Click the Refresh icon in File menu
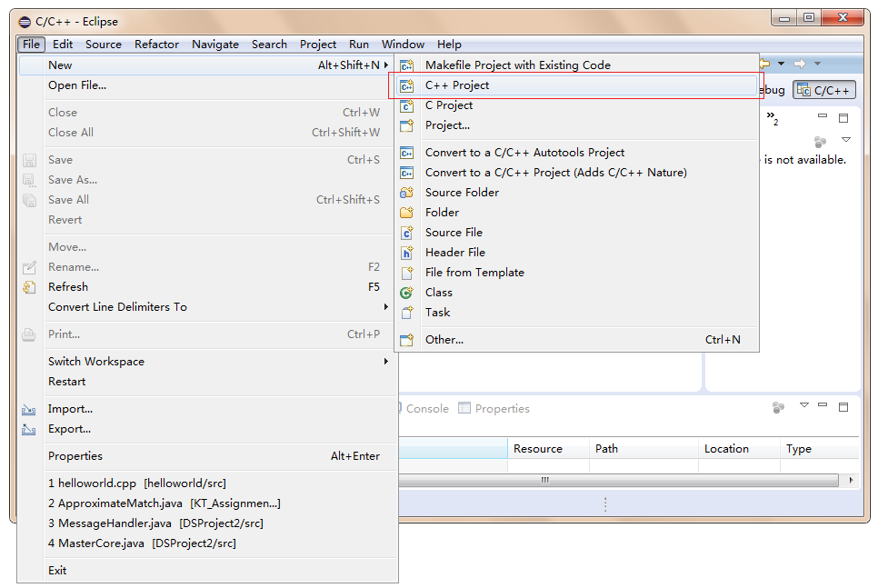The width and height of the screenshot is (878, 588). 29,287
